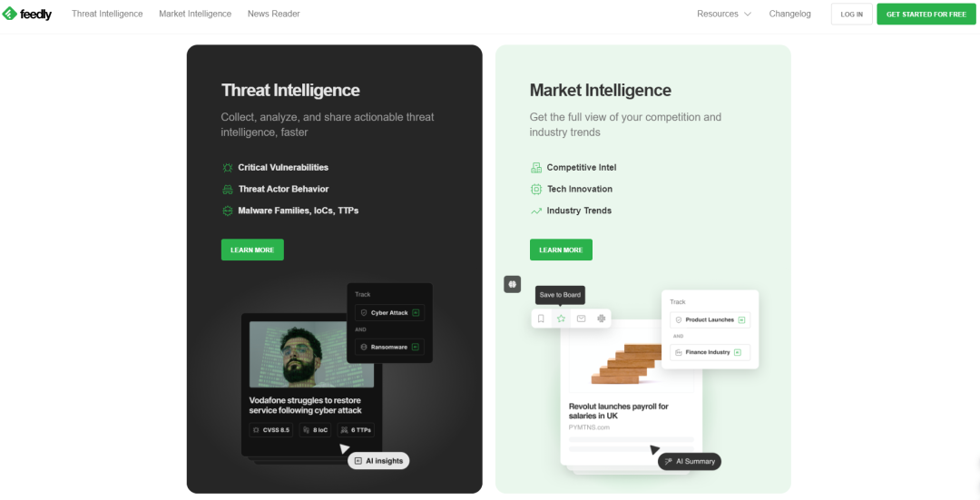Click the bookmark icon in the article toolbar
The image size is (980, 500).
(541, 319)
